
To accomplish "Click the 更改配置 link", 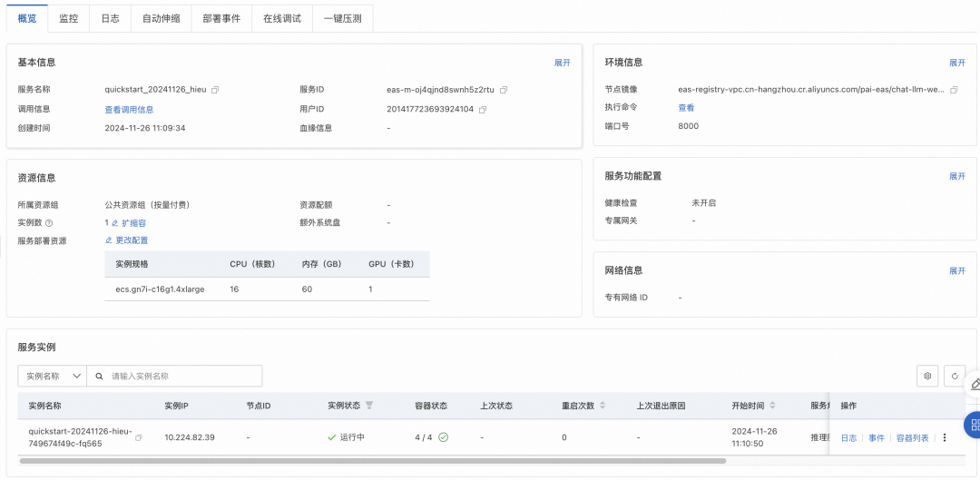I will point(132,240).
